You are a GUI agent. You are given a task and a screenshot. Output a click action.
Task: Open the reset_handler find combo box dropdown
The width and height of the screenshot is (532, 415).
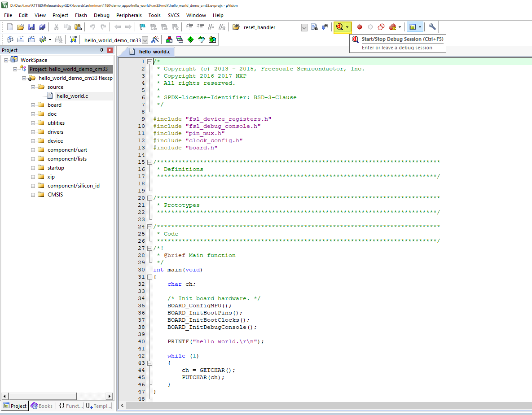point(304,27)
